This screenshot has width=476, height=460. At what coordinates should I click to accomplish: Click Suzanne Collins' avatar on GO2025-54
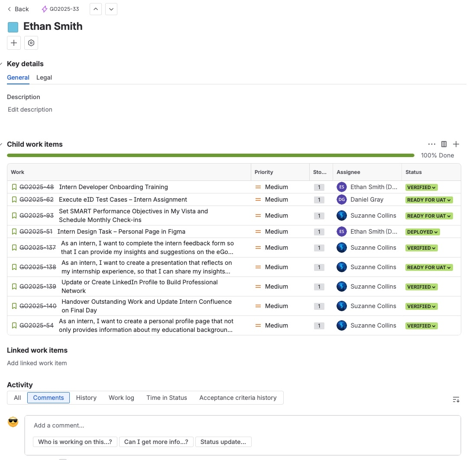pyautogui.click(x=342, y=325)
